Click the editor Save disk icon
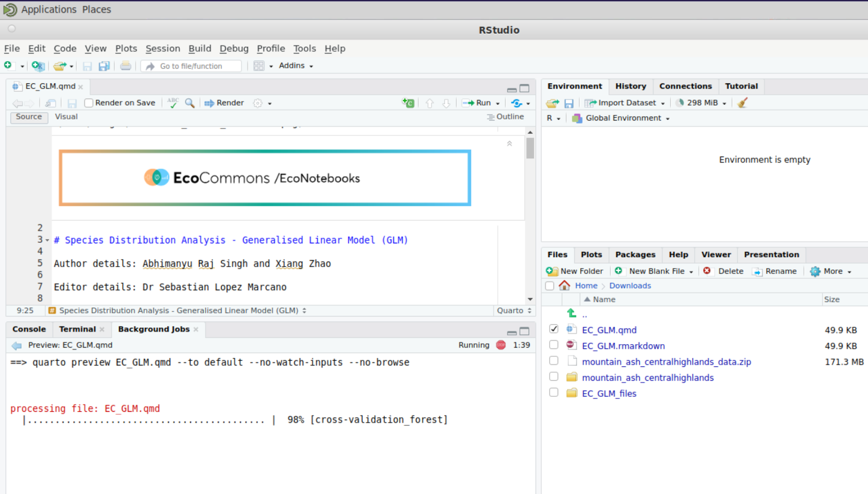868x494 pixels. click(x=72, y=103)
